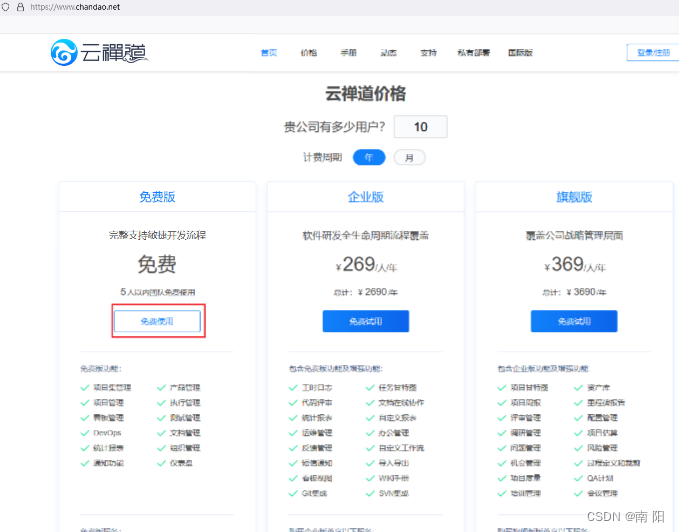Click the checkmark beside DevOps
The image size is (679, 532).
pos(85,433)
